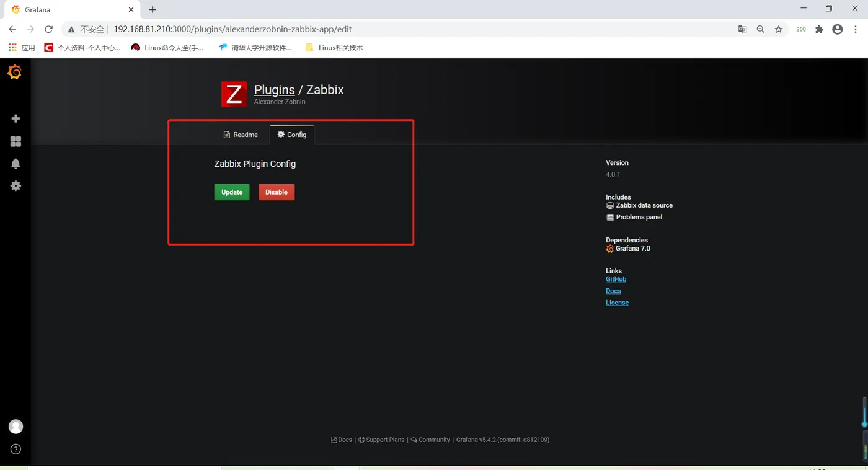868x470 pixels.
Task: Open the Docs link under Links
Action: click(613, 291)
